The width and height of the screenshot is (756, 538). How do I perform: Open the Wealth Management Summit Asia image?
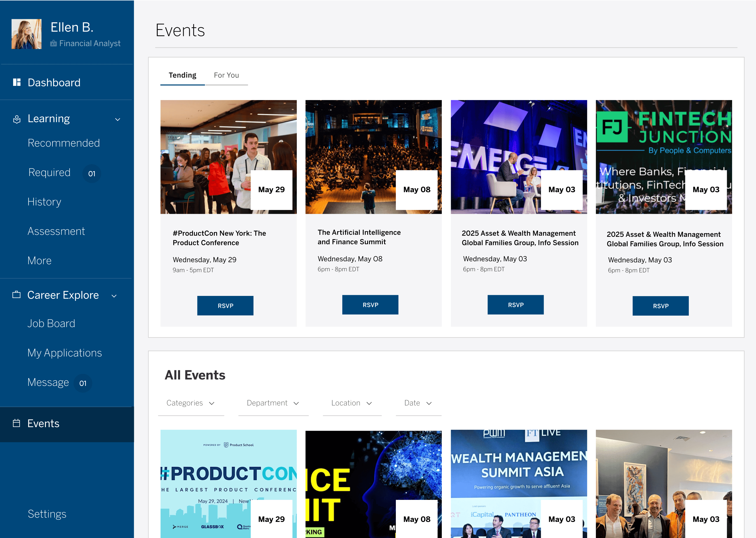519,484
